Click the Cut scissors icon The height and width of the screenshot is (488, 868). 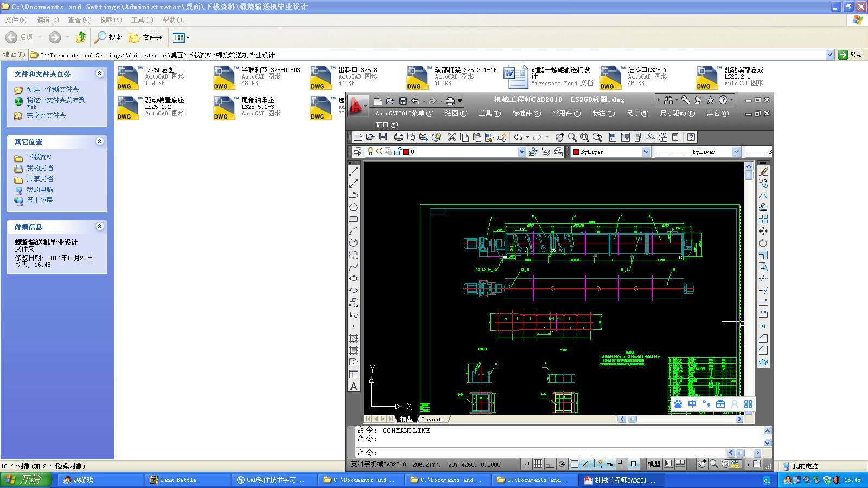(x=451, y=137)
